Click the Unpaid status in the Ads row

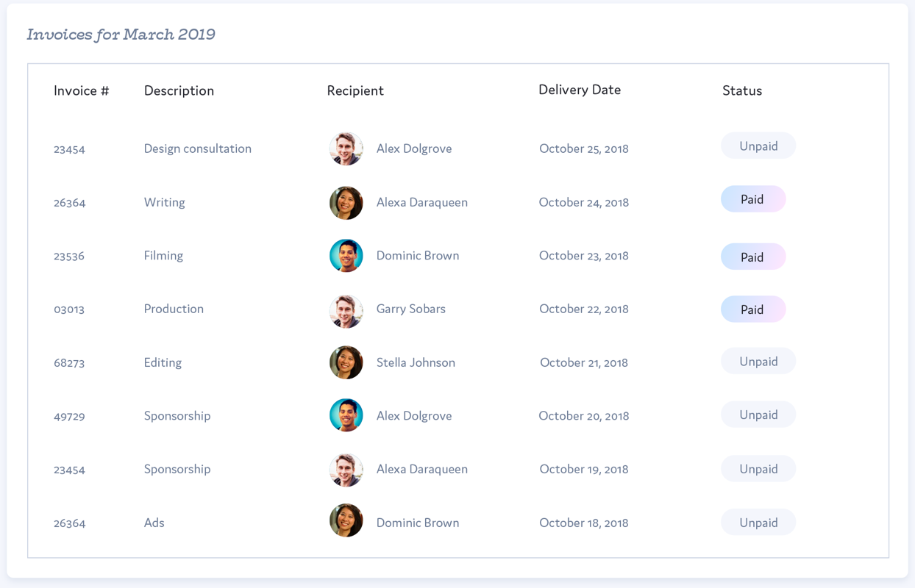coord(758,523)
